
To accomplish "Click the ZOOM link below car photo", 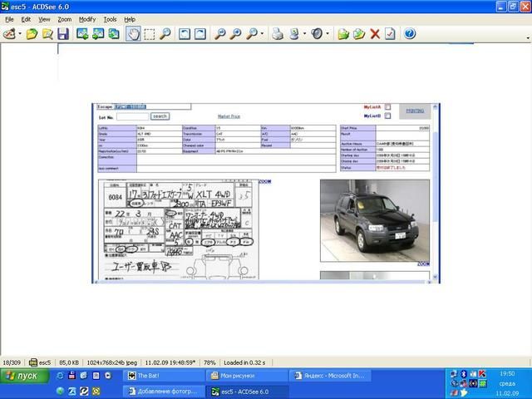I will click(x=423, y=264).
